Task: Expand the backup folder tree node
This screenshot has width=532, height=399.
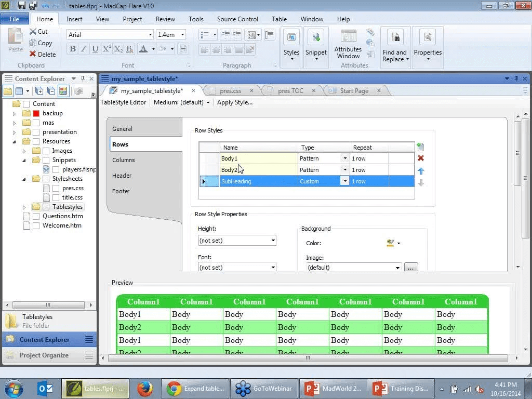Action: coord(14,114)
